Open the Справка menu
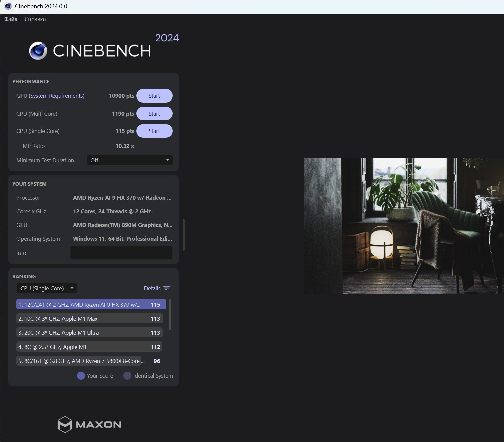The width and height of the screenshot is (504, 442). click(35, 19)
